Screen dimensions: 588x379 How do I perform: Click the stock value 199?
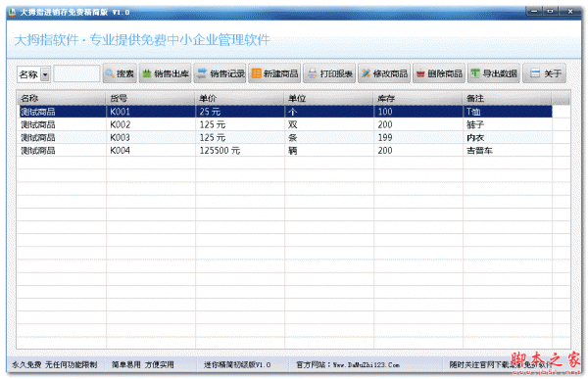click(x=385, y=137)
